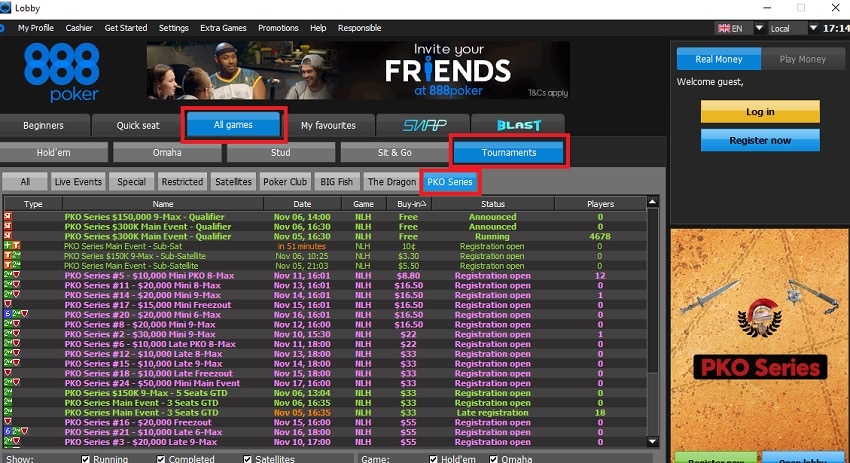Open the Get Started menu
The image size is (850, 463).
126,28
